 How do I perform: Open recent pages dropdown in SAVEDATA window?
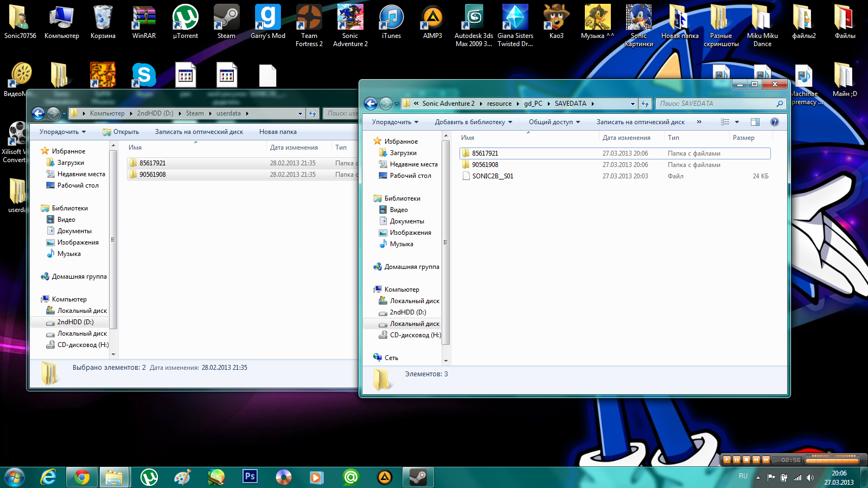[397, 104]
